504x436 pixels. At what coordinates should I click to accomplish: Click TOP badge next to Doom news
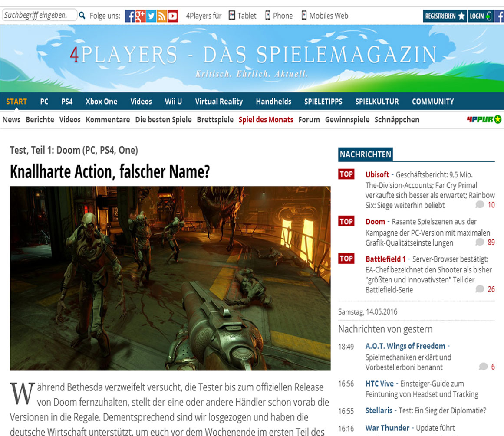pyautogui.click(x=346, y=221)
